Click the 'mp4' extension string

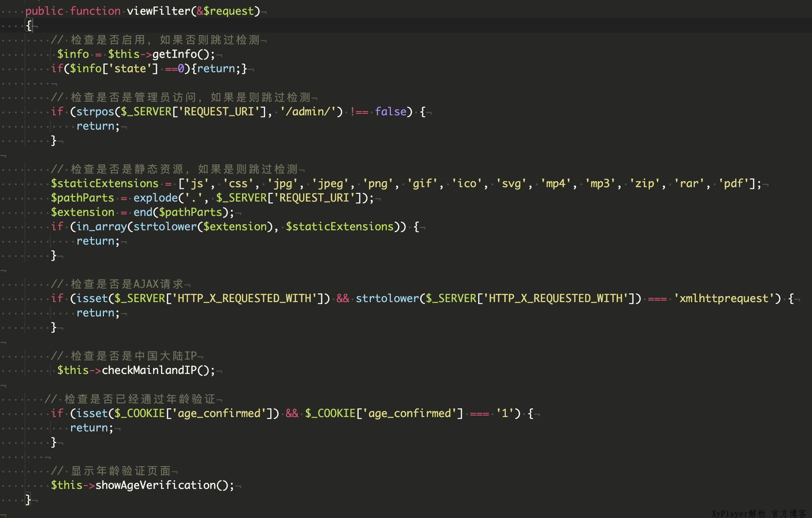555,183
